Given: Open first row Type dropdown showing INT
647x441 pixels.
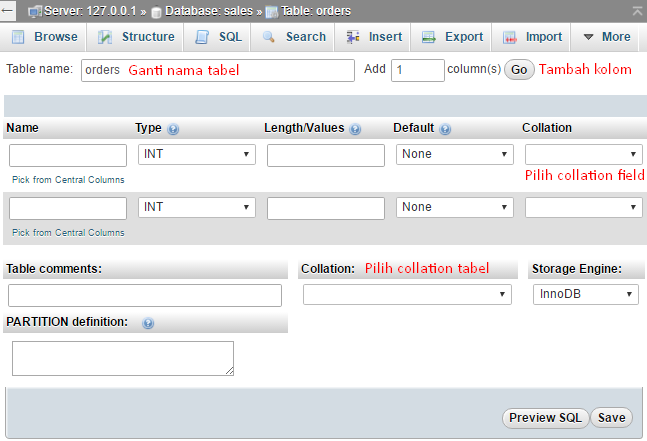Looking at the screenshot, I should click(x=197, y=154).
